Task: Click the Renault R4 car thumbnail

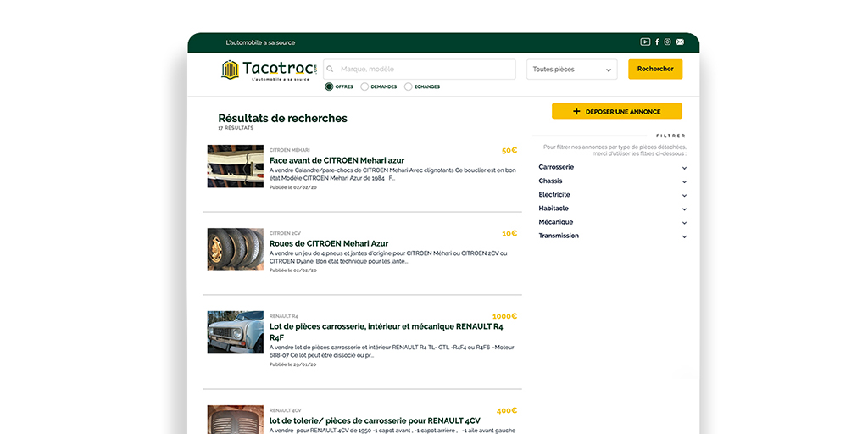Action: tap(236, 332)
